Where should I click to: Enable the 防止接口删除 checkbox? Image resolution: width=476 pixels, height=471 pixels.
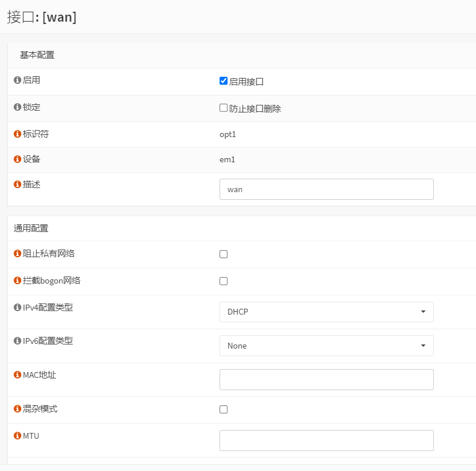224,108
